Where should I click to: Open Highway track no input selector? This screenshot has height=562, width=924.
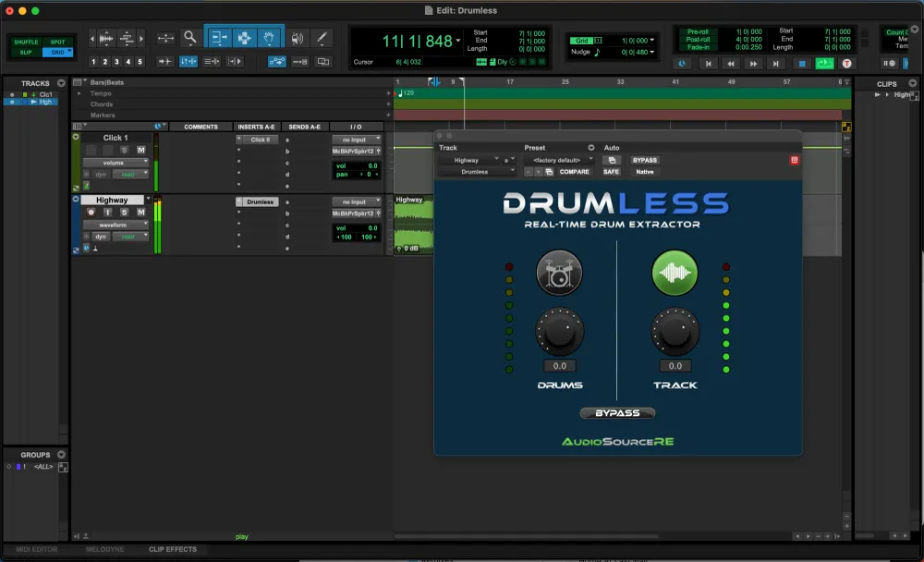coord(356,202)
